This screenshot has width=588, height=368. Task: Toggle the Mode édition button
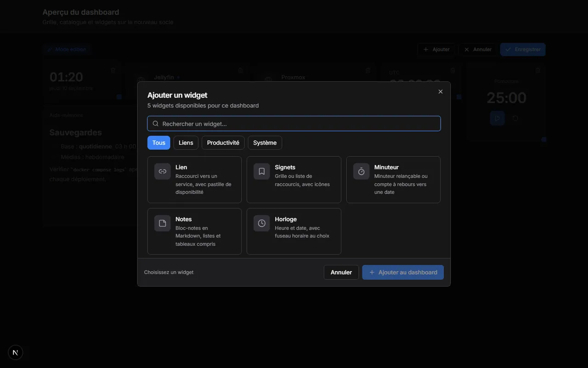point(67,49)
